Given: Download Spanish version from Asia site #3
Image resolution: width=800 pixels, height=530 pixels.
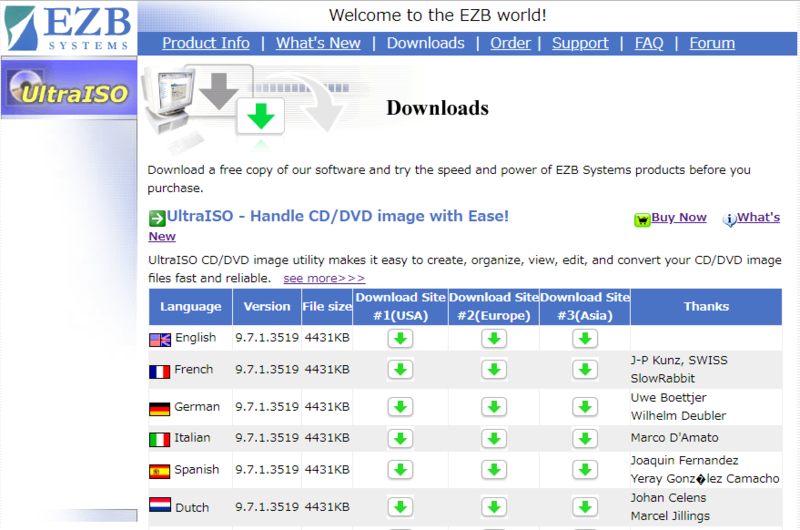Looking at the screenshot, I should 585,470.
